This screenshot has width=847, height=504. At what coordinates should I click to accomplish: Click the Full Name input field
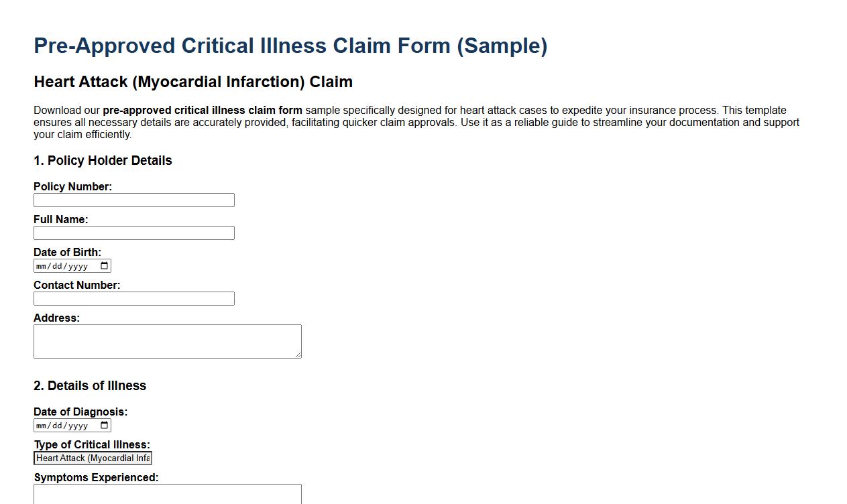(x=133, y=233)
